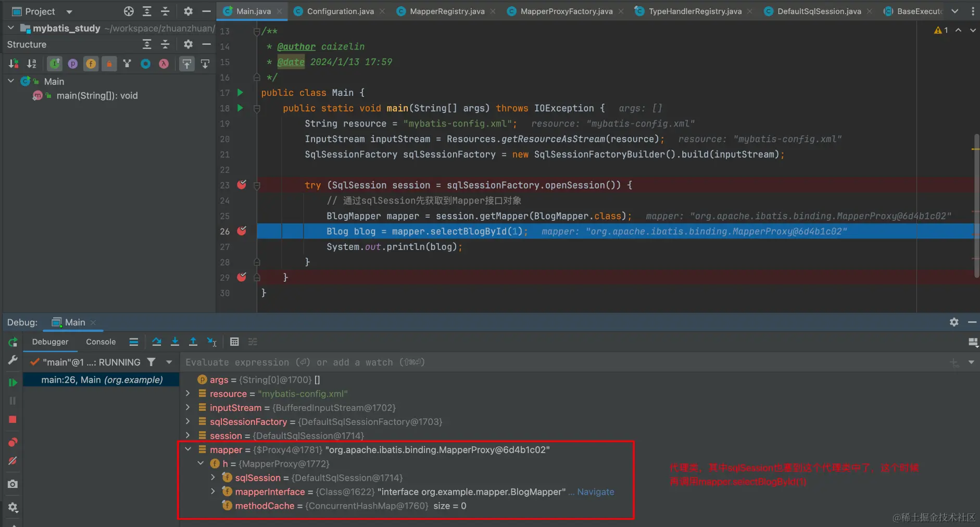Filter frames with the funnel icon
The height and width of the screenshot is (527, 980).
pyautogui.click(x=151, y=362)
